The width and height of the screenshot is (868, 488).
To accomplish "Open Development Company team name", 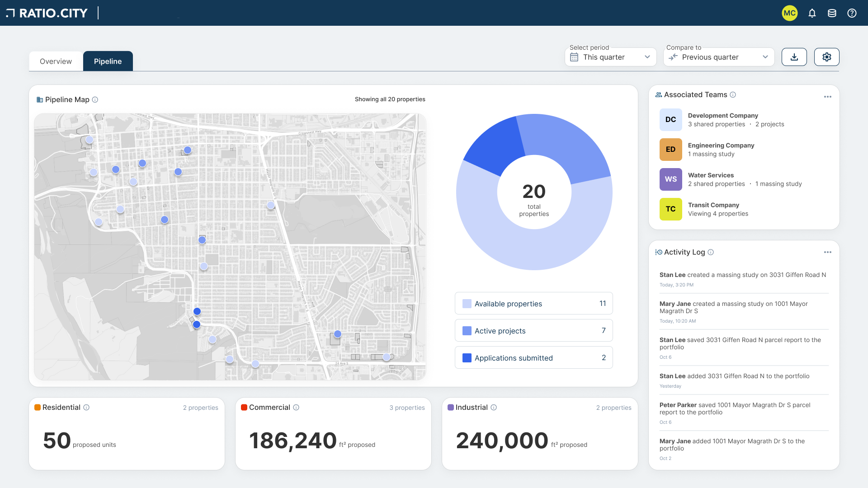I will 723,116.
